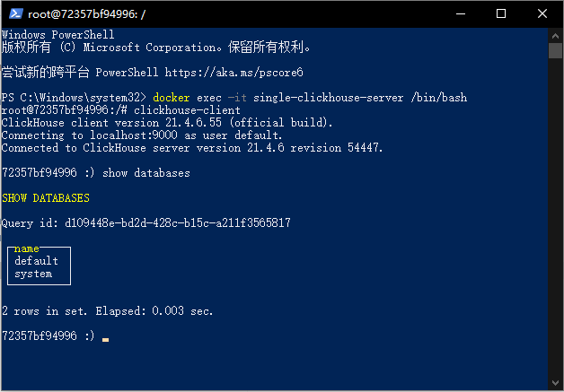Click the default database row
564x392 pixels.
click(36, 261)
